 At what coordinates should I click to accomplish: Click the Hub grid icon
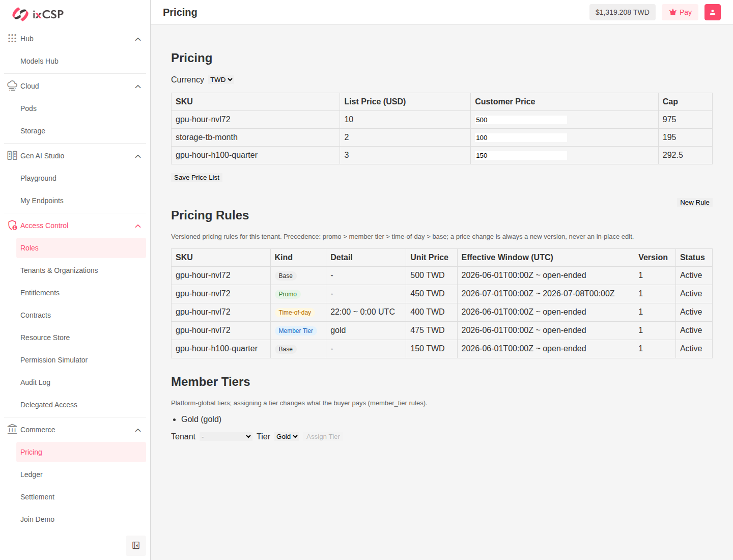(x=12, y=39)
